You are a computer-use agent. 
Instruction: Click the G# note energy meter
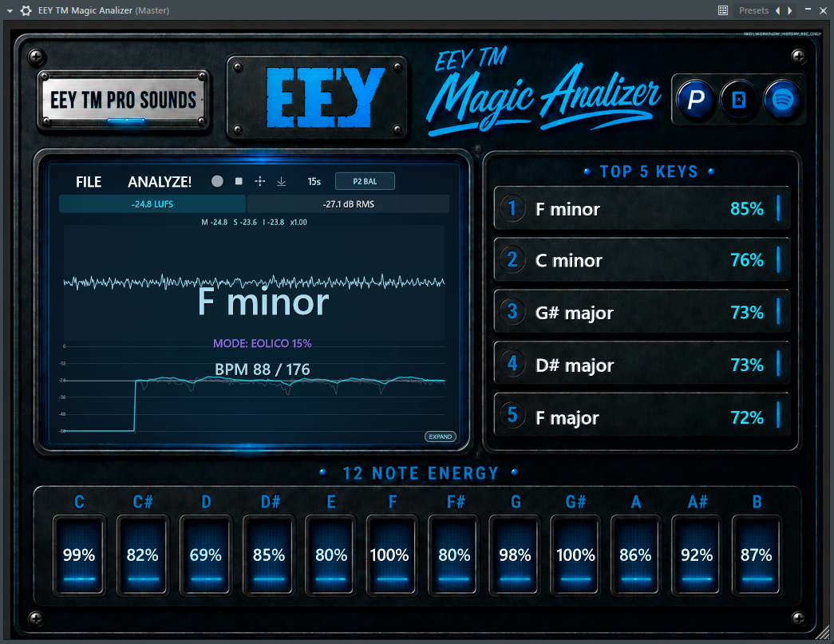click(575, 554)
